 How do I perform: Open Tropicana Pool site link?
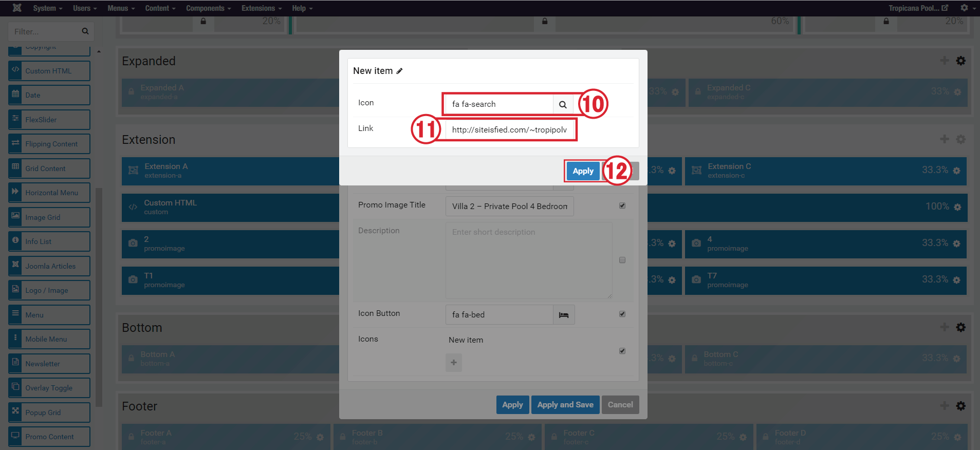click(918, 8)
